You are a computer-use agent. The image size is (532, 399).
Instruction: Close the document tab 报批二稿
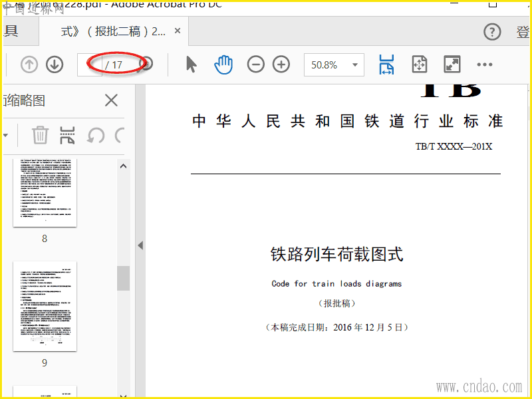coord(177,31)
